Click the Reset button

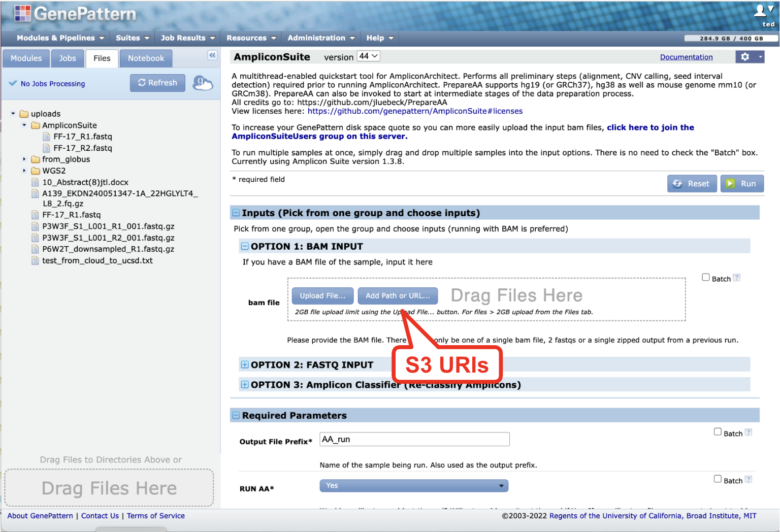692,184
